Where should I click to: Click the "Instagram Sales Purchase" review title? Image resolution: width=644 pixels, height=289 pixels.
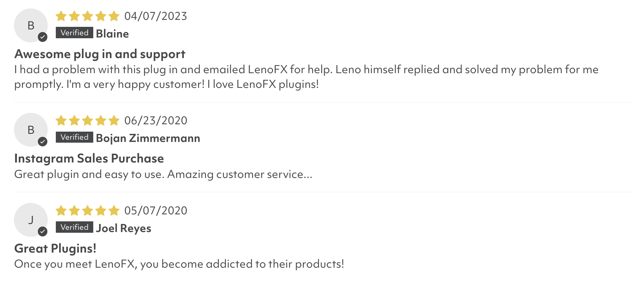(x=89, y=158)
